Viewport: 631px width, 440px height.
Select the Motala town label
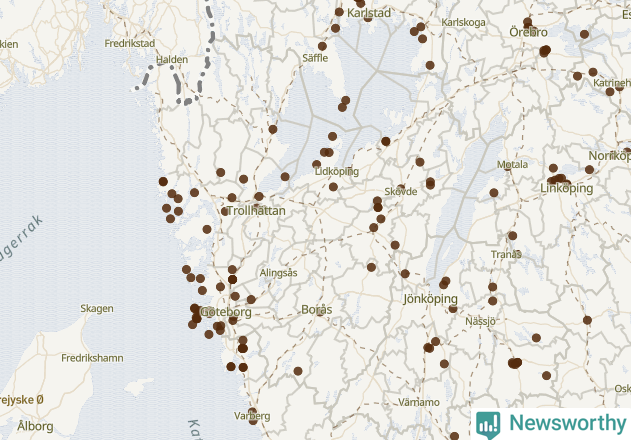[512, 164]
